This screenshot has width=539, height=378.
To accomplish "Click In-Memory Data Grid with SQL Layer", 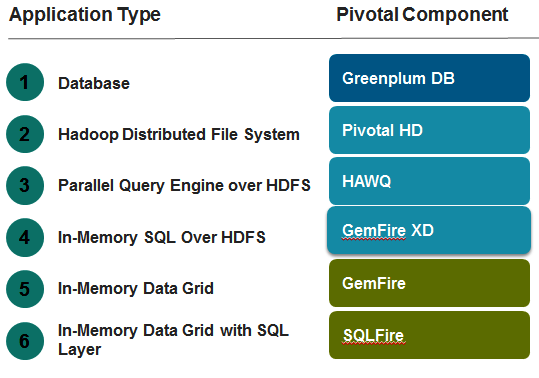I will click(173, 340).
